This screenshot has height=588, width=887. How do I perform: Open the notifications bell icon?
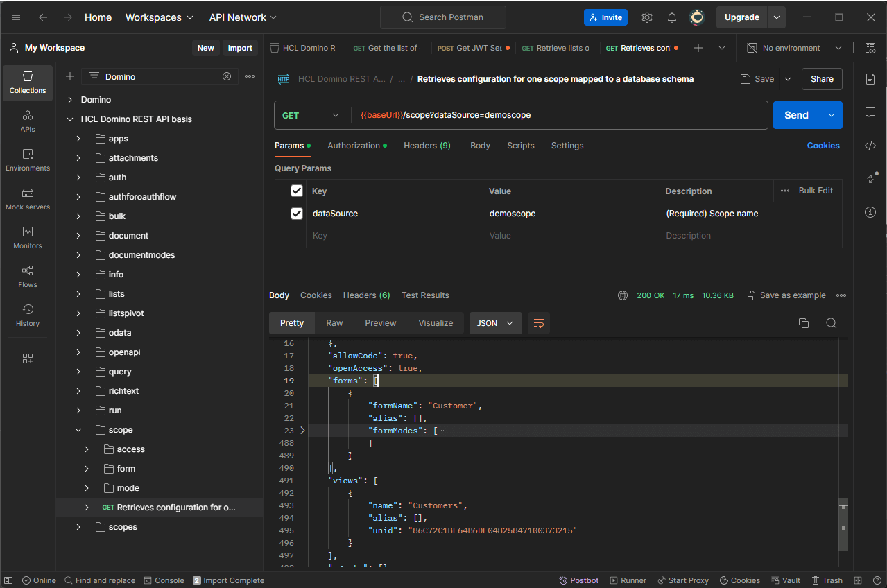point(671,17)
